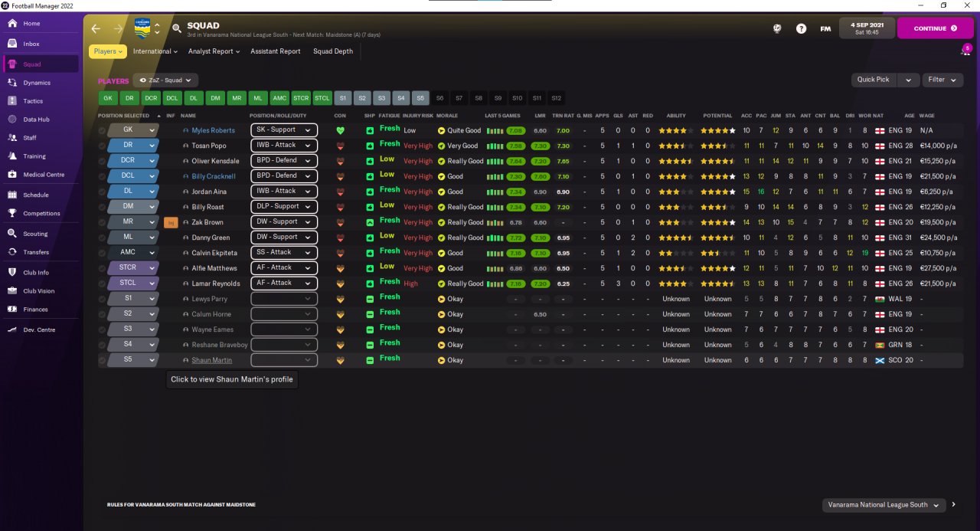Screen dimensions: 980x531
Task: Switch to Assistant Report tab
Action: [276, 51]
